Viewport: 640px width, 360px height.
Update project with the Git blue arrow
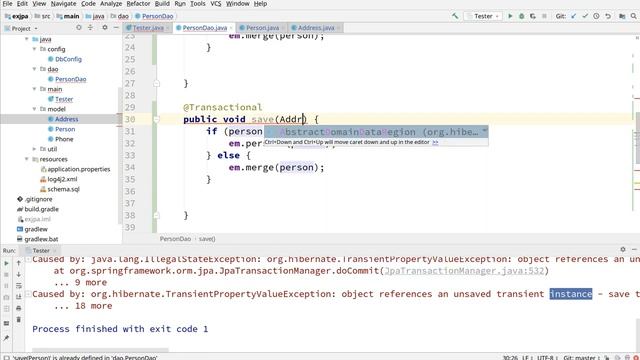(573, 16)
